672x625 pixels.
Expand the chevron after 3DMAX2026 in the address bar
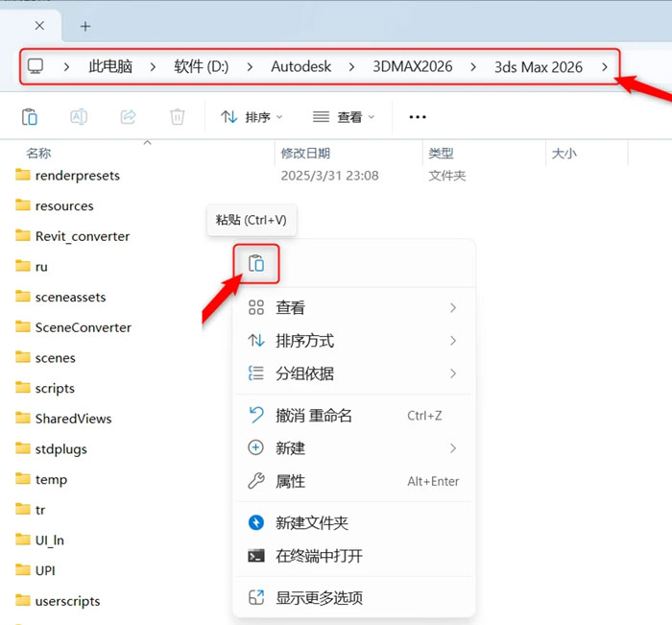[x=473, y=67]
